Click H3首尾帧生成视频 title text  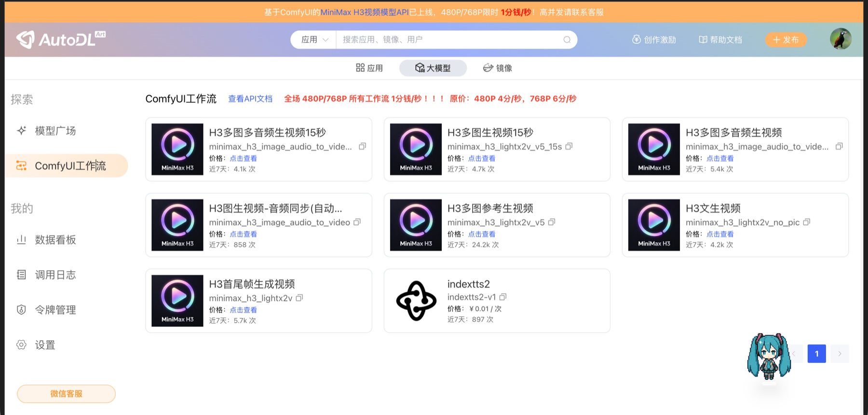pyautogui.click(x=252, y=284)
